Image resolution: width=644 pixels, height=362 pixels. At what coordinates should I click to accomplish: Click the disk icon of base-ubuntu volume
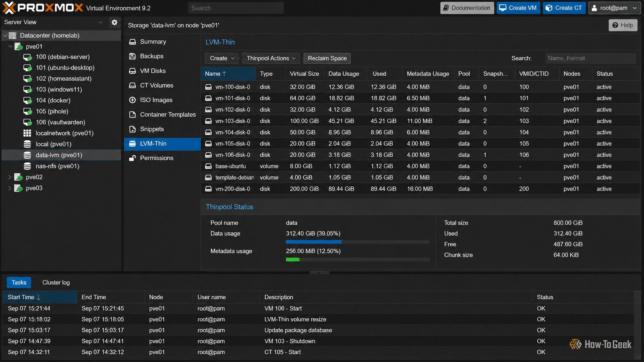[208, 166]
